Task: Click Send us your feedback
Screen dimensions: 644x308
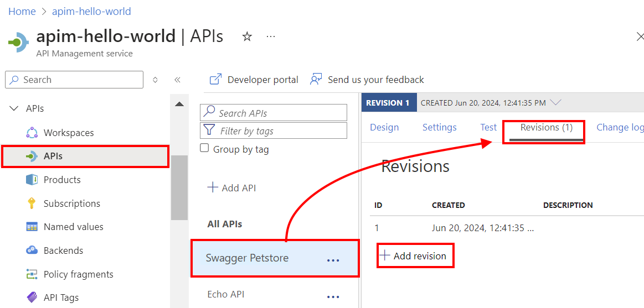Action: pos(376,80)
